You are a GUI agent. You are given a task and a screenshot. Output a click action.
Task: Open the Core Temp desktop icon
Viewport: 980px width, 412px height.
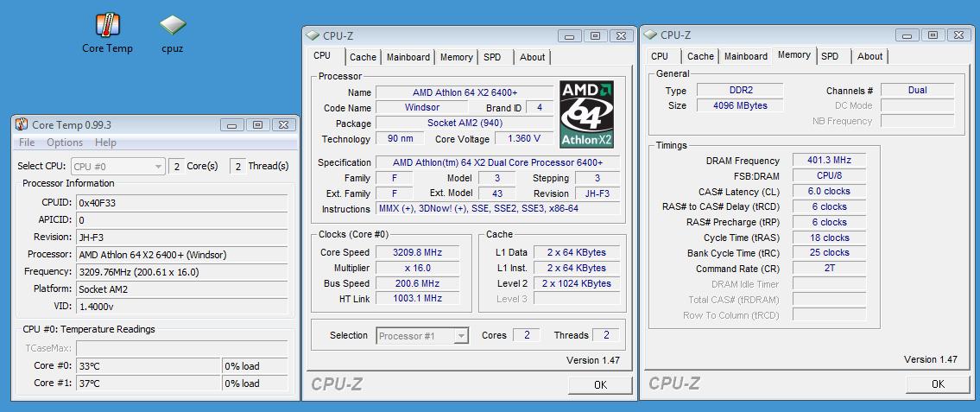108,33
